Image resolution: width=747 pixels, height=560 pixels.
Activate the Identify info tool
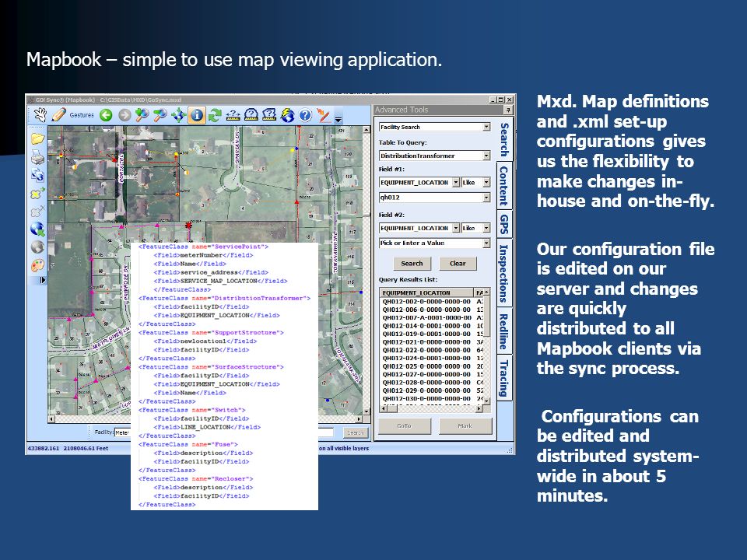[x=197, y=115]
